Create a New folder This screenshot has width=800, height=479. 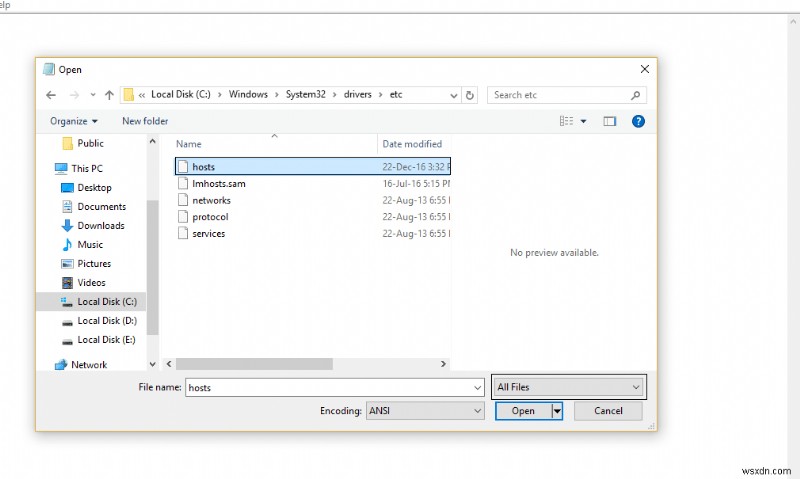tap(145, 121)
